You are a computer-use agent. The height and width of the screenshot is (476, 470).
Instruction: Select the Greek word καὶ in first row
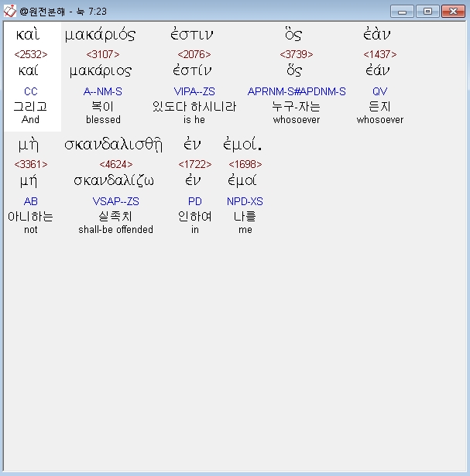point(28,34)
